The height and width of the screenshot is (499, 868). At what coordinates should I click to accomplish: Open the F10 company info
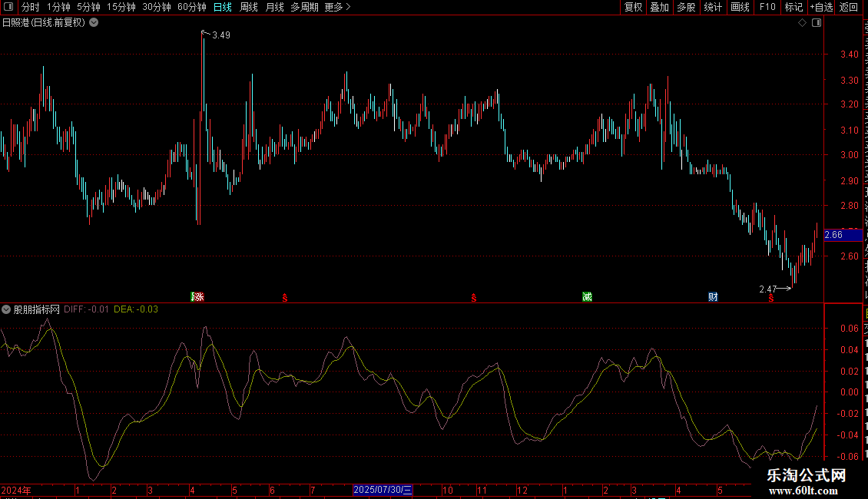(x=767, y=7)
